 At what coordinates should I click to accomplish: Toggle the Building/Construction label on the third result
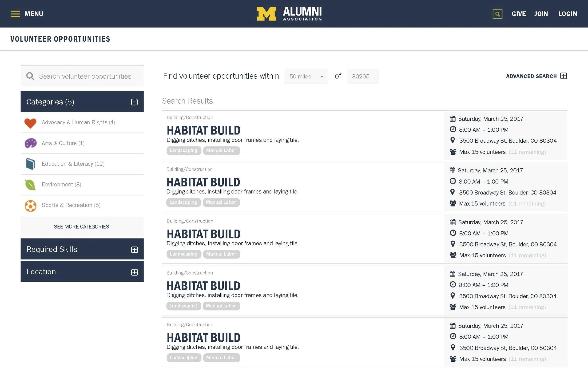point(190,221)
